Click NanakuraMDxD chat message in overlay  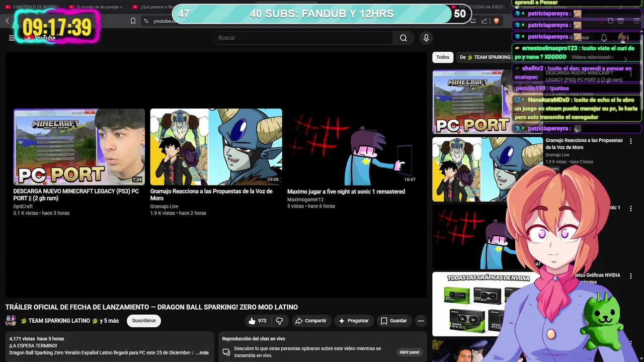point(577,109)
